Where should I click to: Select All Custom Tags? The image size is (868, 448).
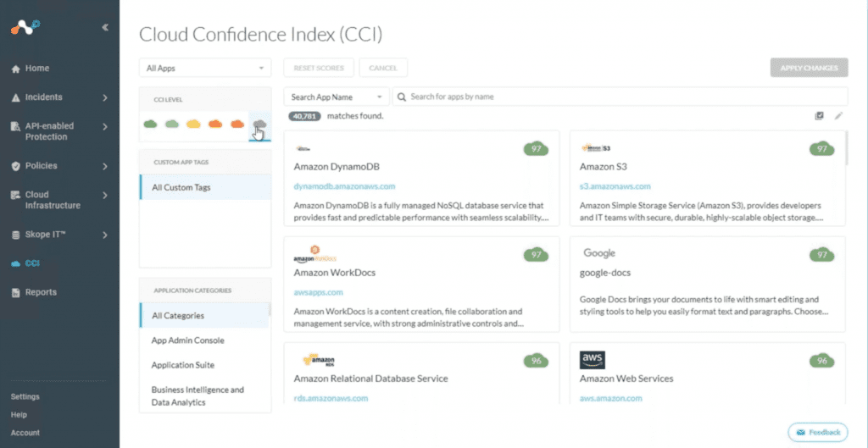(205, 187)
